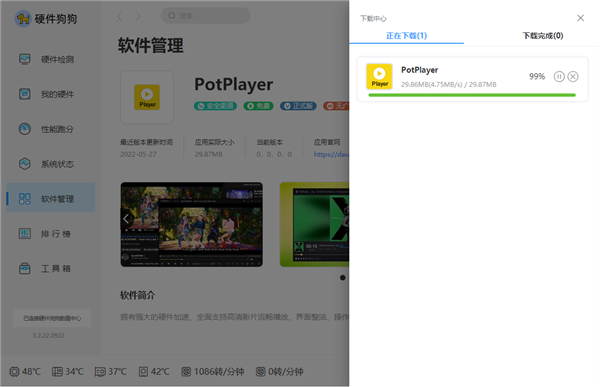Open 排行榜 in the sidebar
Image resolution: width=600 pixels, height=387 pixels.
[51, 234]
